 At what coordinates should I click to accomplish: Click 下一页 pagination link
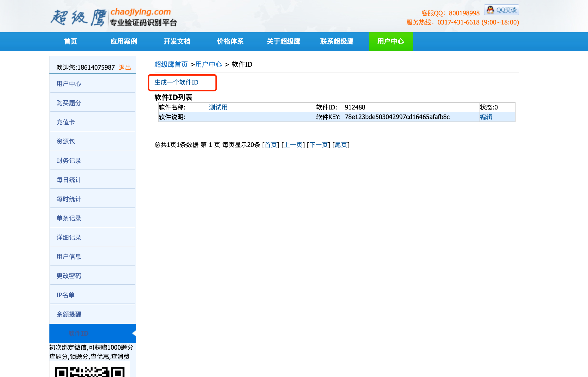[x=318, y=145]
